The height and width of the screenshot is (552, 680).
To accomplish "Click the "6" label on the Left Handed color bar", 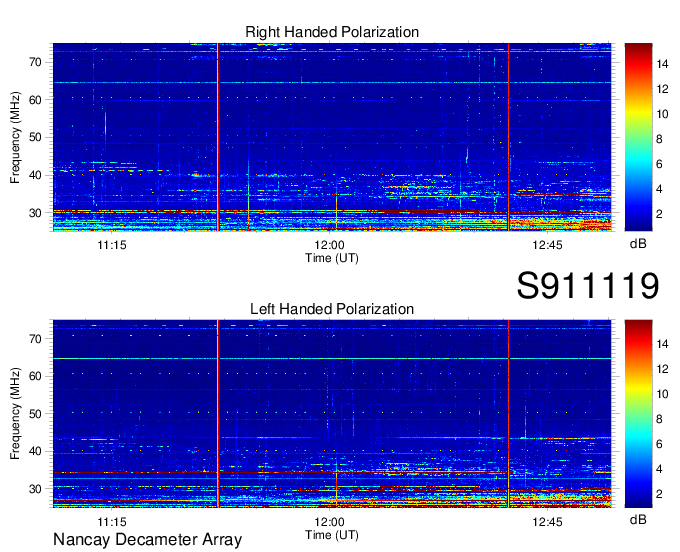I will tap(659, 444).
